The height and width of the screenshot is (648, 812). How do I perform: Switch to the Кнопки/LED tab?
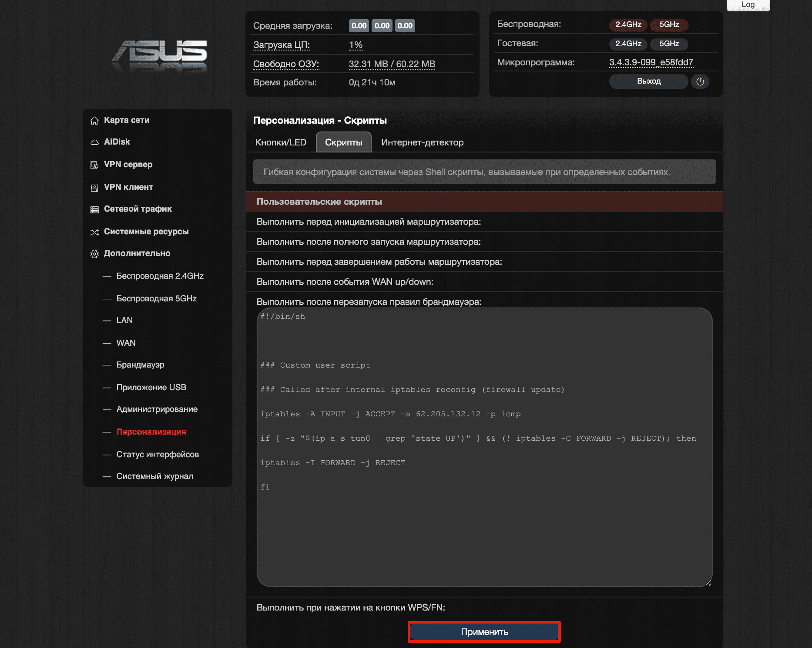(281, 142)
